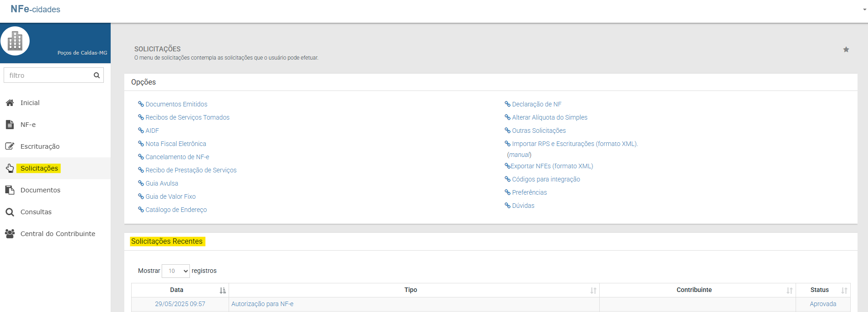Click the home icon beside Inicial
Image resolution: width=868 pixels, height=312 pixels.
10,103
